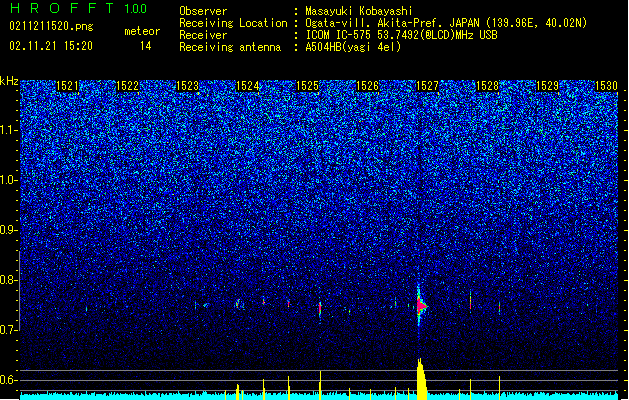The image size is (629, 400).
Task: Click the 1.0 kHz frequency label
Action: point(9,180)
